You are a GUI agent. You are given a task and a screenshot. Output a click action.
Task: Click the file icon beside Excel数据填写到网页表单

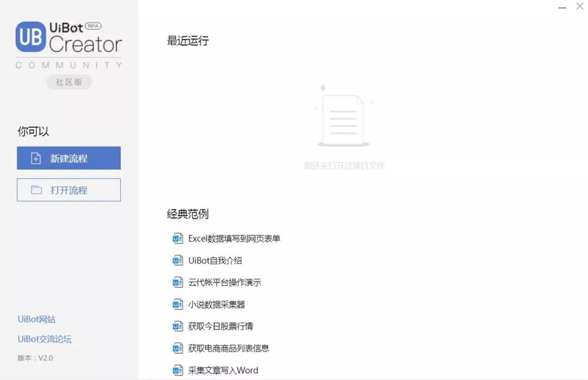coord(177,238)
